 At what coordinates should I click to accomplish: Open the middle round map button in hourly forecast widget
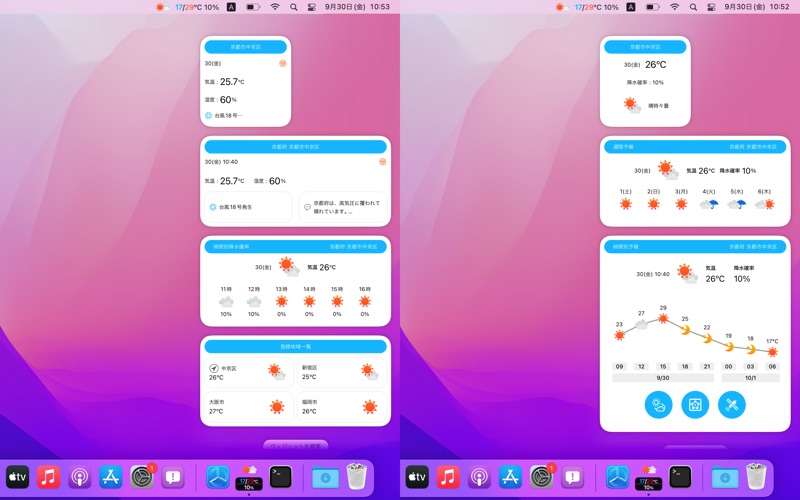click(x=695, y=405)
